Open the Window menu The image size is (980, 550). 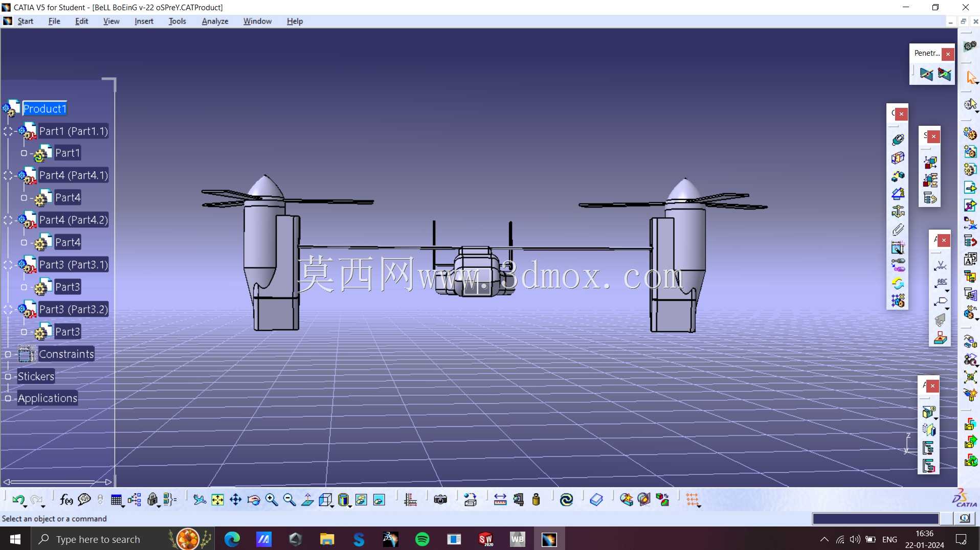click(257, 21)
